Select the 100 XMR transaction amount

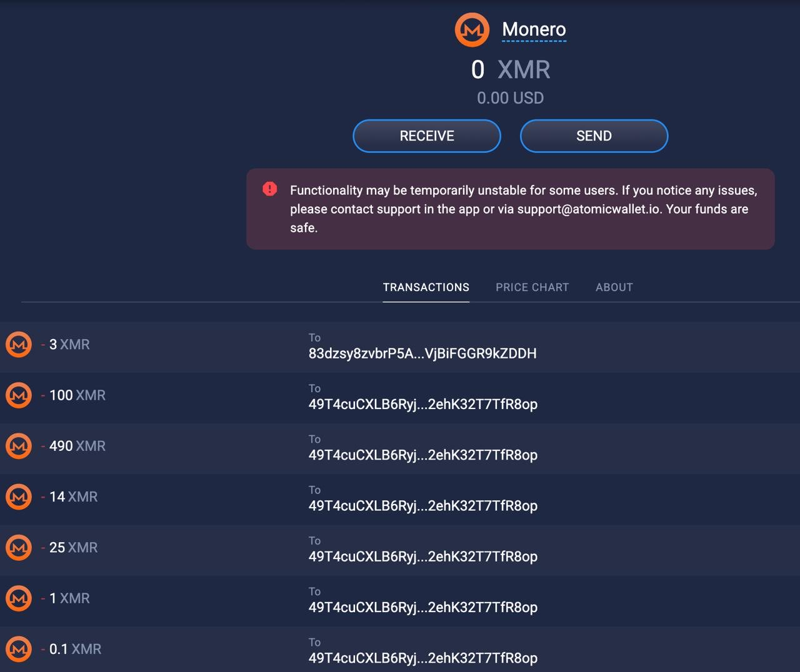tap(74, 395)
